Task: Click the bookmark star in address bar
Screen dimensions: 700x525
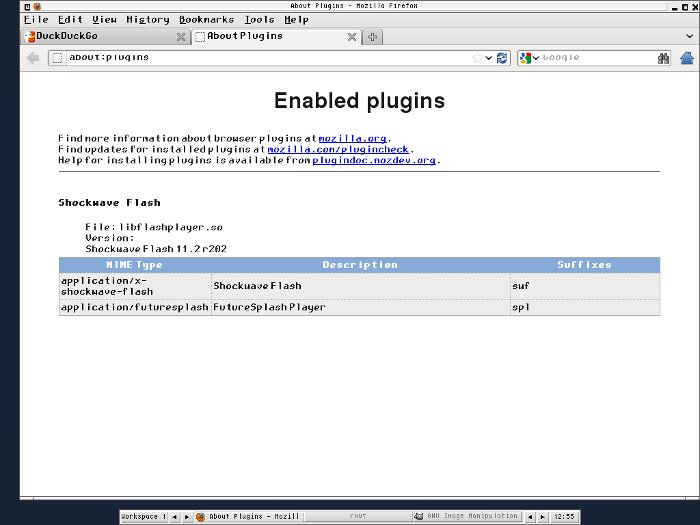Action: [x=478, y=58]
